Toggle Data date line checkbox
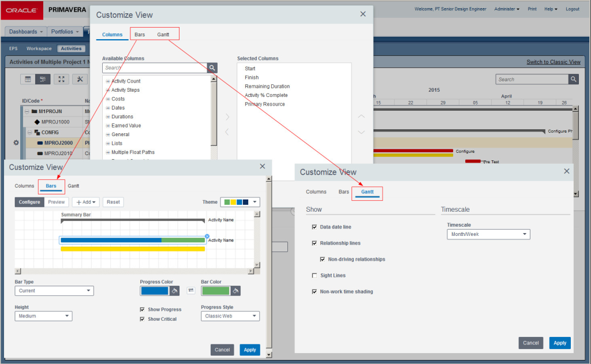The height and width of the screenshot is (364, 591). [315, 227]
